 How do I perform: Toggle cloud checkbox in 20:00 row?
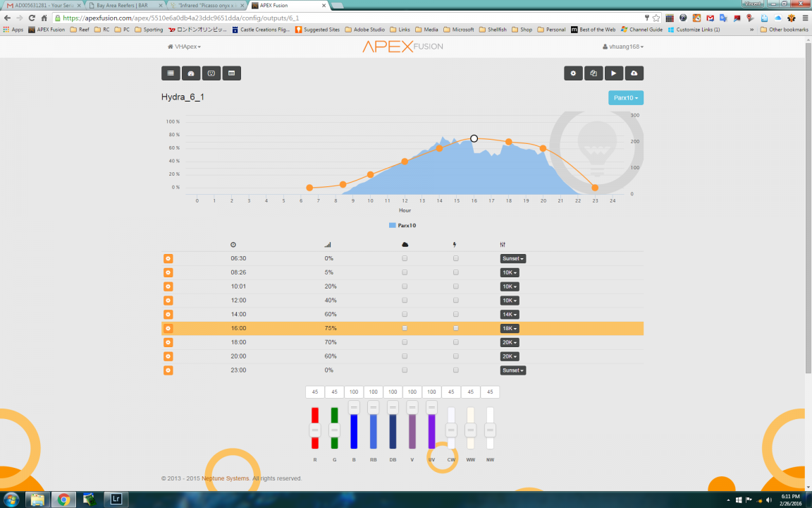pyautogui.click(x=405, y=356)
